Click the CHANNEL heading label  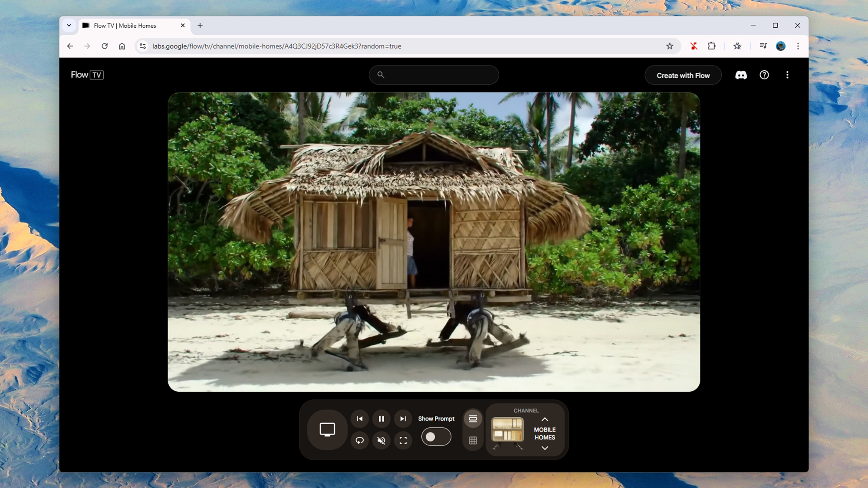click(x=526, y=410)
